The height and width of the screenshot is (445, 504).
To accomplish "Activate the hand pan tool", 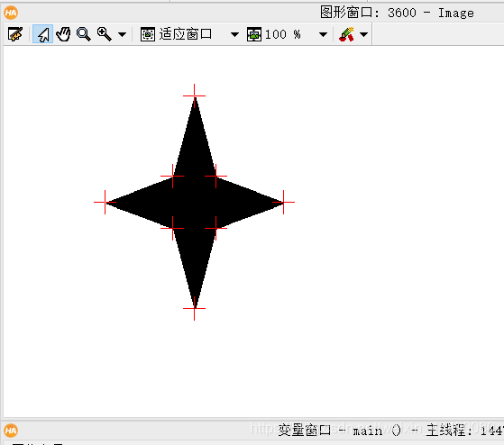I will point(63,34).
